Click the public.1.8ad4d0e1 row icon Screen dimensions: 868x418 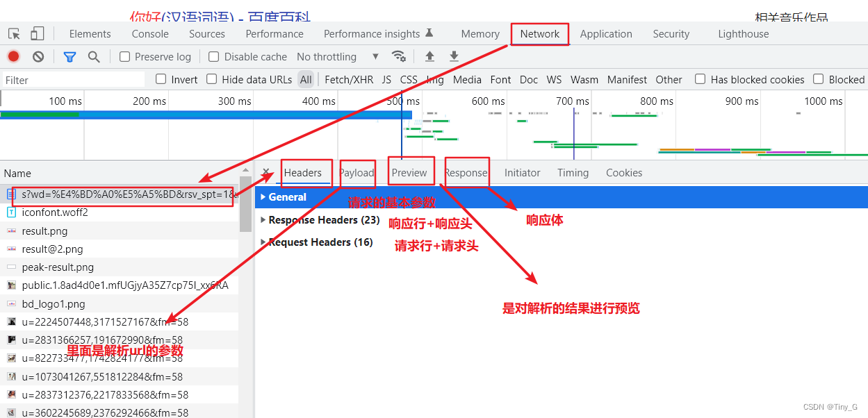click(11, 285)
